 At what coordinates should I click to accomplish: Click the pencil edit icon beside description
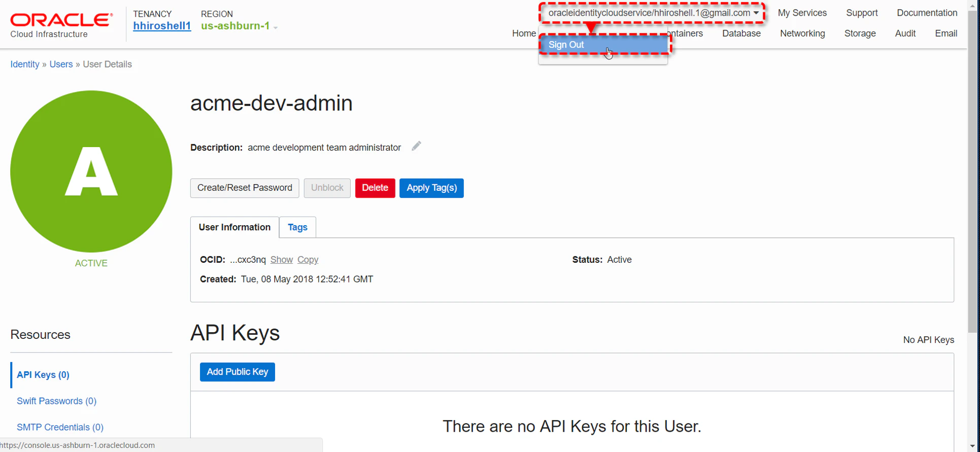pyautogui.click(x=416, y=146)
